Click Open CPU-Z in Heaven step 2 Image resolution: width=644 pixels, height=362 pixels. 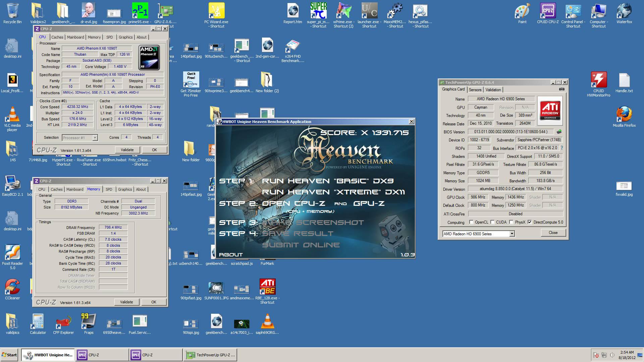[x=293, y=203]
